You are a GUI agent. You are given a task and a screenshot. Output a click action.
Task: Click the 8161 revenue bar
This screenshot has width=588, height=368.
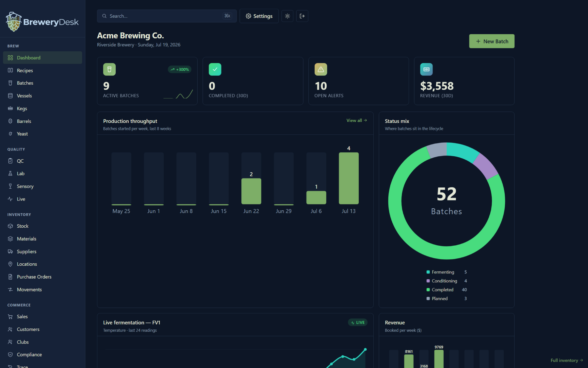point(409,361)
